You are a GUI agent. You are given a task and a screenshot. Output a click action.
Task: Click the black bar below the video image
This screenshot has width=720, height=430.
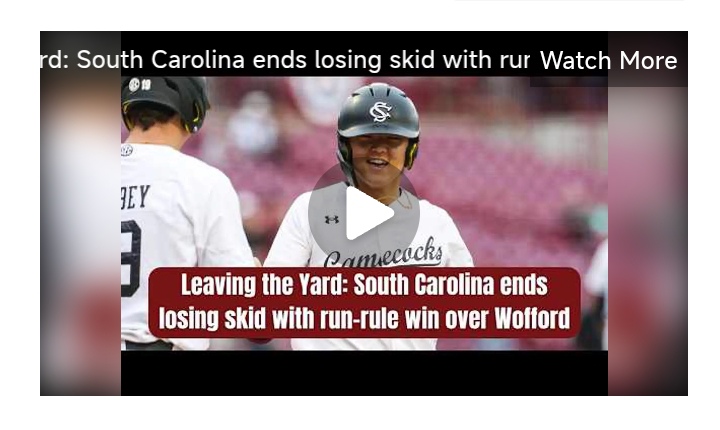[364, 373]
